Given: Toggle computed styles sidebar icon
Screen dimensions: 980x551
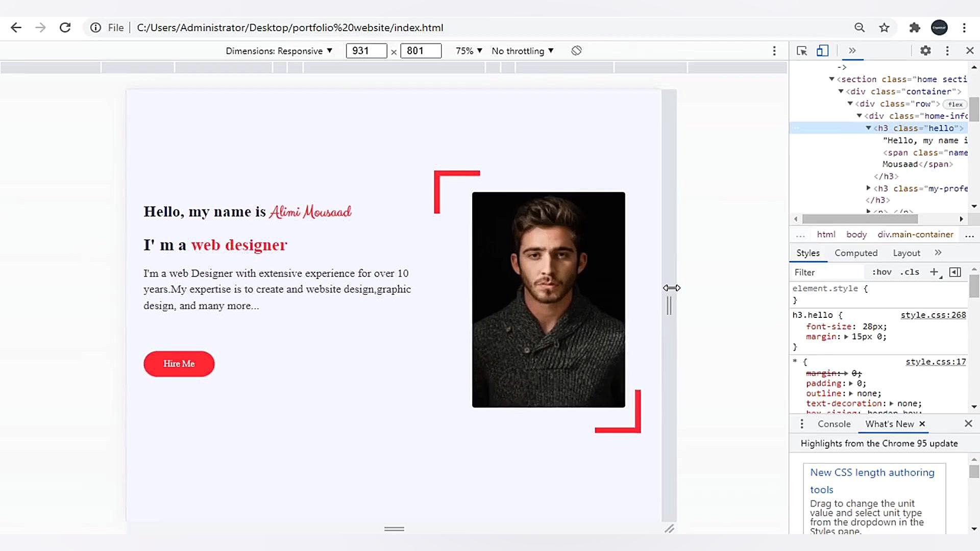Looking at the screenshot, I should (955, 272).
